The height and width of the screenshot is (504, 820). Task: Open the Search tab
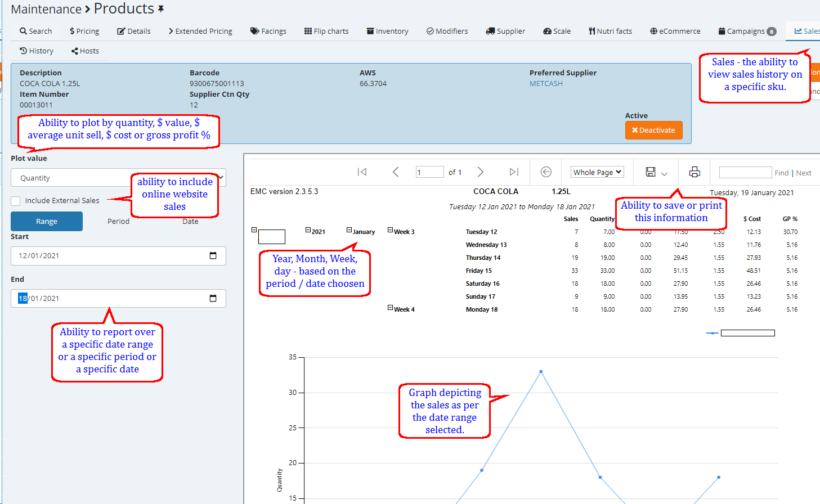click(x=35, y=31)
